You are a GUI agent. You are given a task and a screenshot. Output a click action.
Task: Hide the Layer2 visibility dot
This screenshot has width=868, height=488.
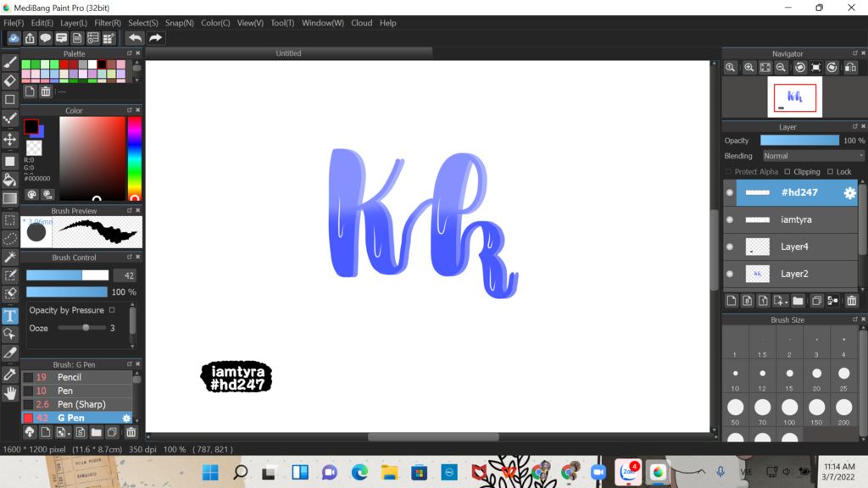click(x=730, y=274)
